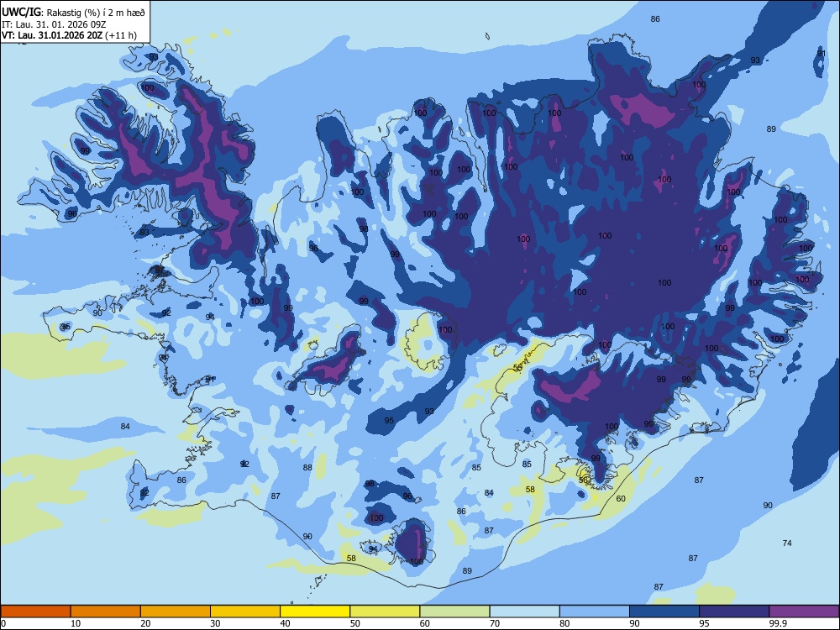
Task: Click the legend tick label '40'
Action: 285,623
